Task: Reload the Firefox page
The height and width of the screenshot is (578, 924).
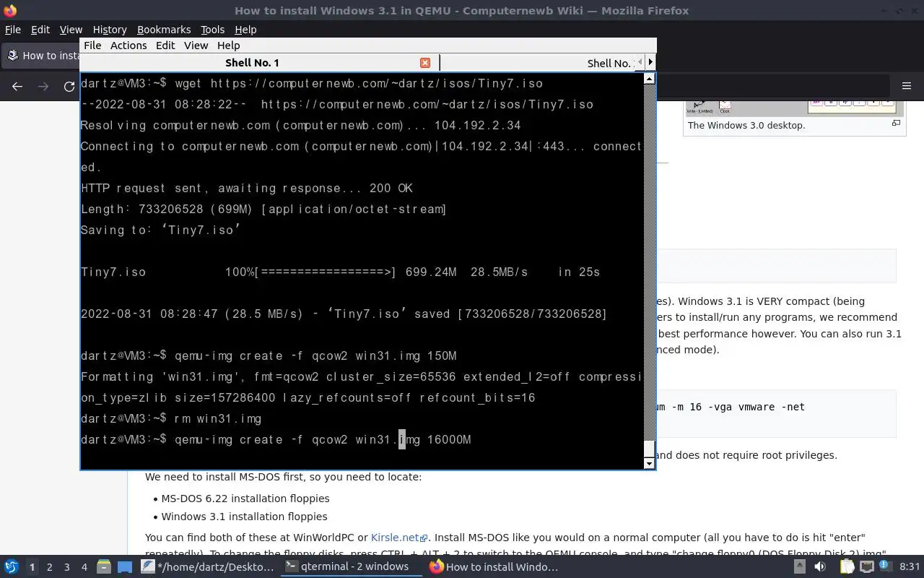Action: (69, 86)
